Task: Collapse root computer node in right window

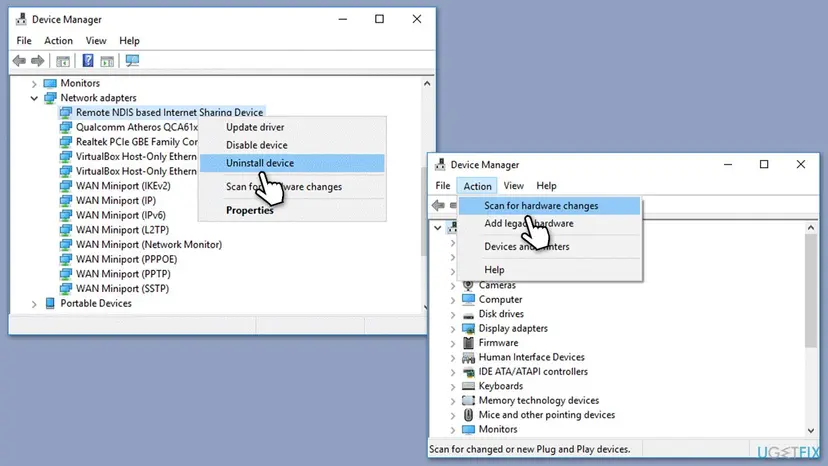Action: click(x=438, y=228)
